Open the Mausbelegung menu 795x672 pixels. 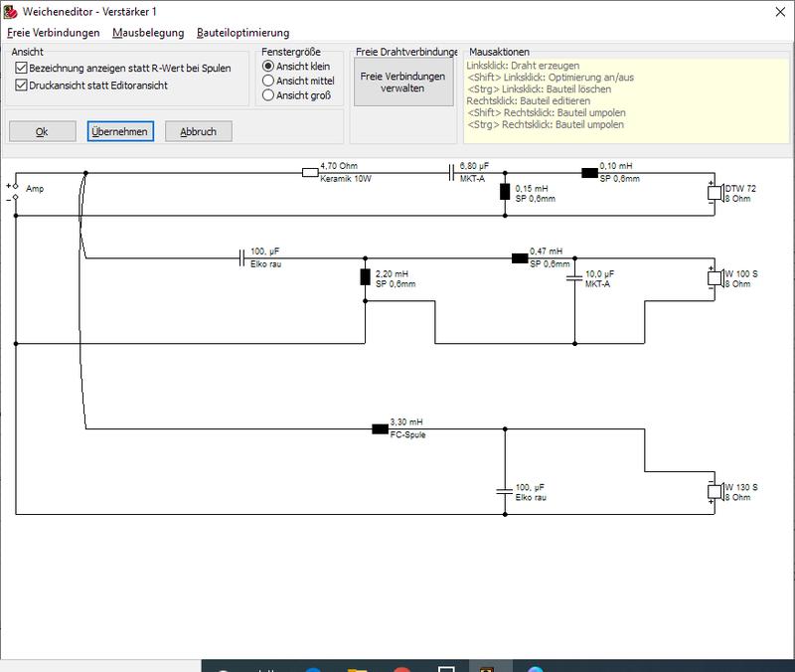[x=148, y=33]
